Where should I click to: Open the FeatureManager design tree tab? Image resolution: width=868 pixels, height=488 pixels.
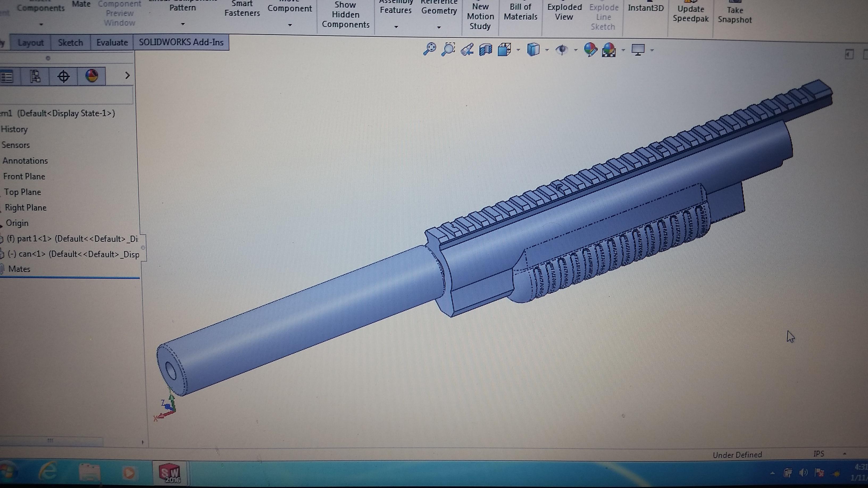[7, 76]
